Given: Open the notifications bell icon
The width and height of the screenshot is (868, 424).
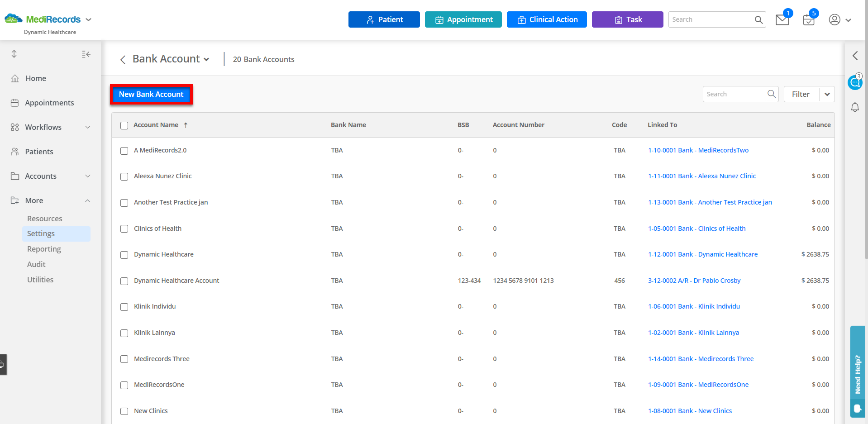Looking at the screenshot, I should point(855,107).
